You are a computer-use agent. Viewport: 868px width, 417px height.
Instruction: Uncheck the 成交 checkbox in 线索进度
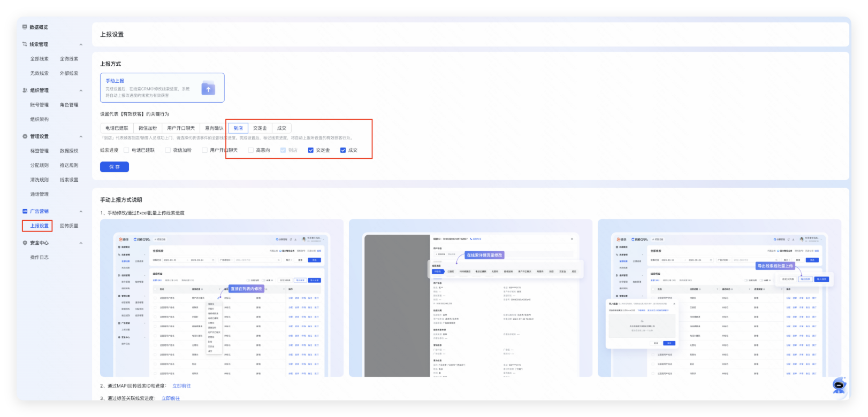(x=343, y=150)
